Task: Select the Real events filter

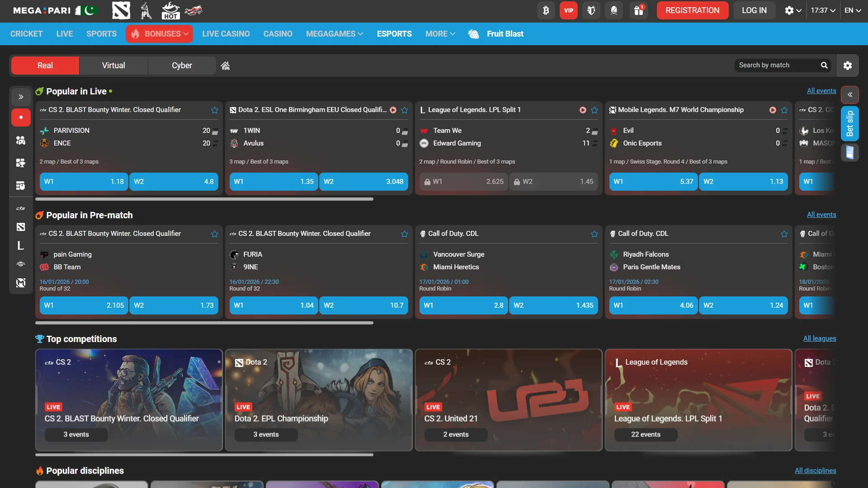Action: tap(45, 65)
